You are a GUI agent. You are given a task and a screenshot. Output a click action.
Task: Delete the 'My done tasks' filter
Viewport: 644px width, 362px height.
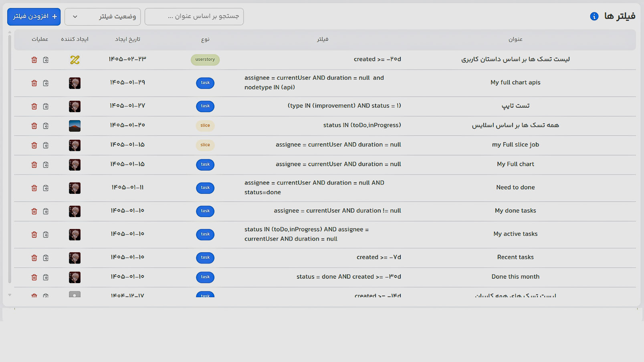pos(34,211)
